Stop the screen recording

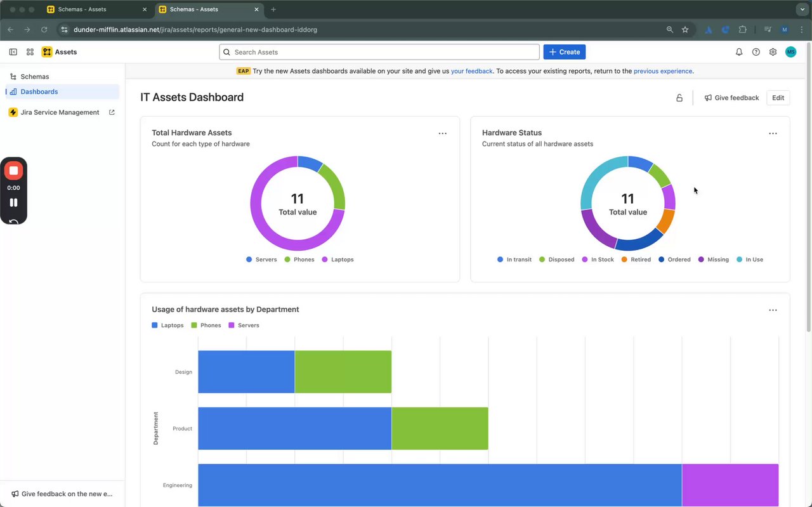tap(13, 171)
